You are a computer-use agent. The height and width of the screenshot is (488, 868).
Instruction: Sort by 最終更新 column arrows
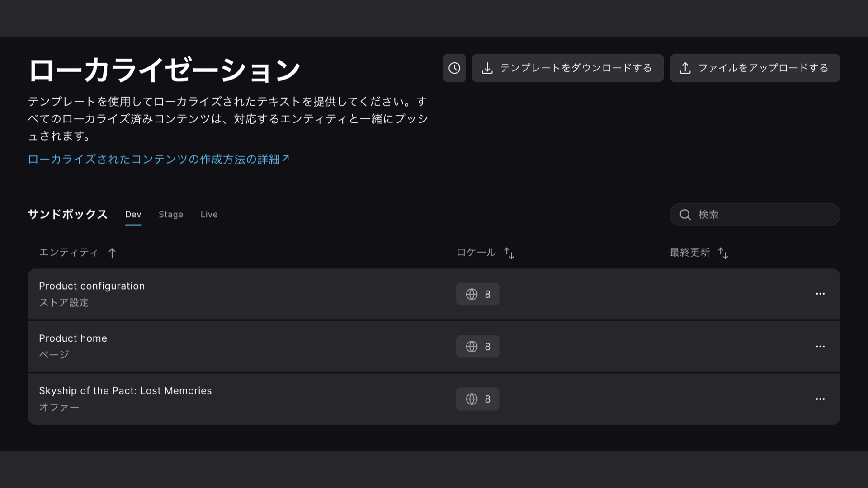click(x=723, y=253)
